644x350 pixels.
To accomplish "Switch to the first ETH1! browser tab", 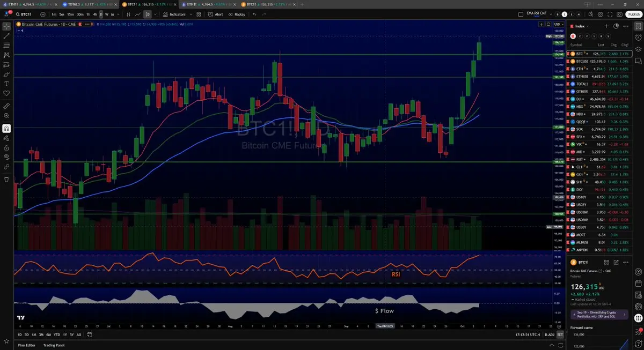I will coord(30,4).
